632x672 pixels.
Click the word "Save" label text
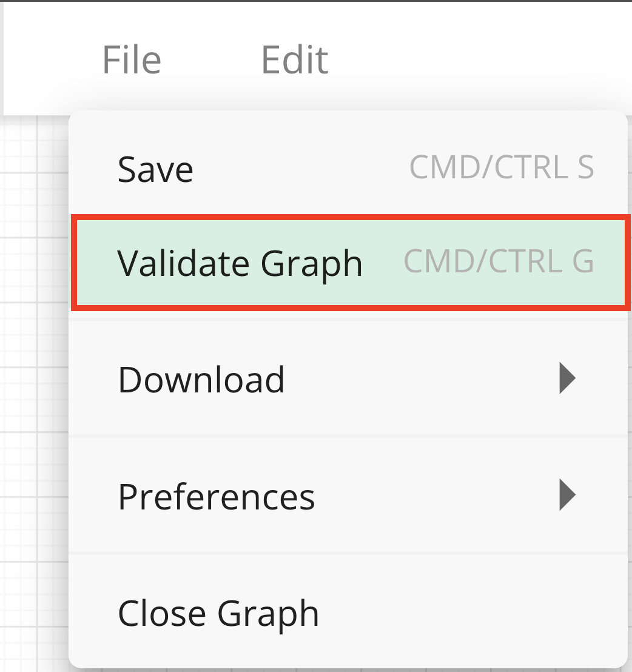click(155, 169)
